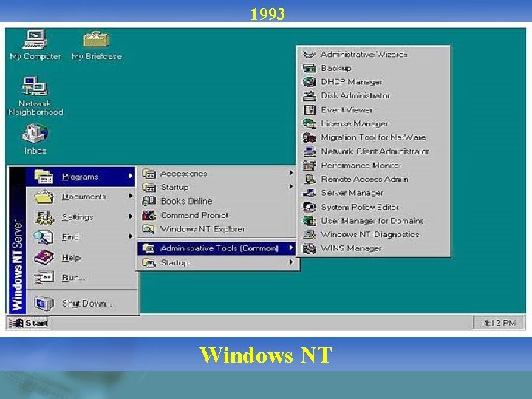Image resolution: width=532 pixels, height=399 pixels.
Task: Click the Documents folder icon
Action: pyautogui.click(x=44, y=197)
